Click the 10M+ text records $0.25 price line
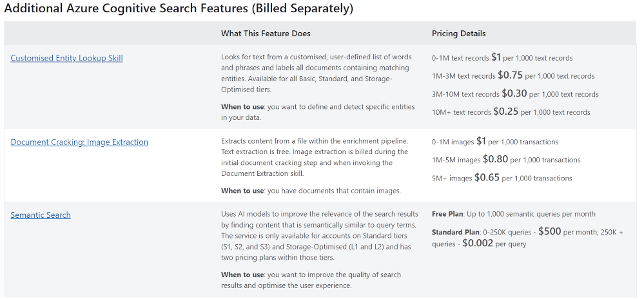 (511, 111)
